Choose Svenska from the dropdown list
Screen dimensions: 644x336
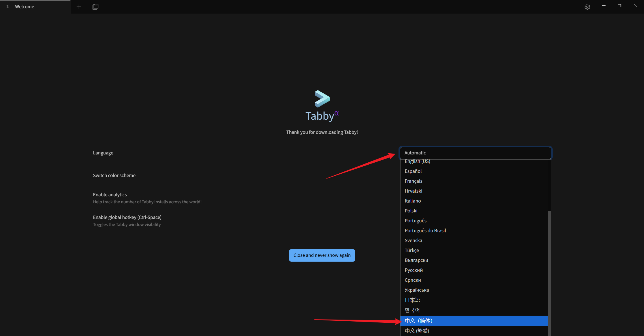coord(474,240)
